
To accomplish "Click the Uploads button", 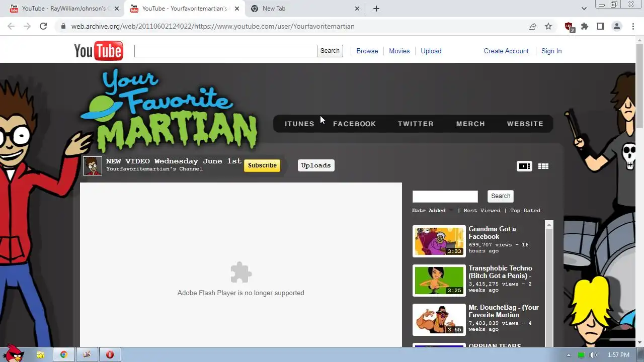I will point(316,165).
